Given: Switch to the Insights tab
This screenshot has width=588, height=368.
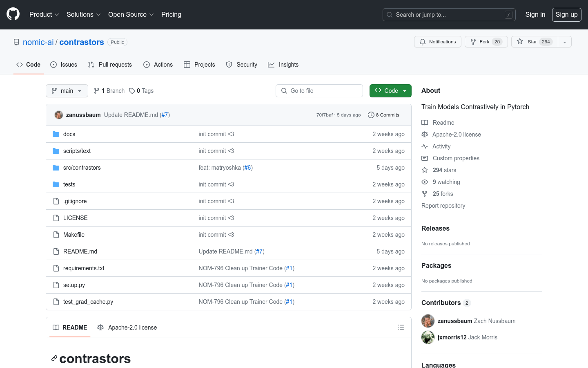Looking at the screenshot, I should coord(283,65).
